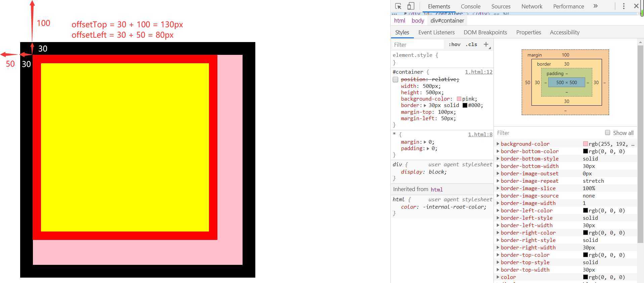Click margin-top value 100 in box model
644x283 pixels.
565,55
